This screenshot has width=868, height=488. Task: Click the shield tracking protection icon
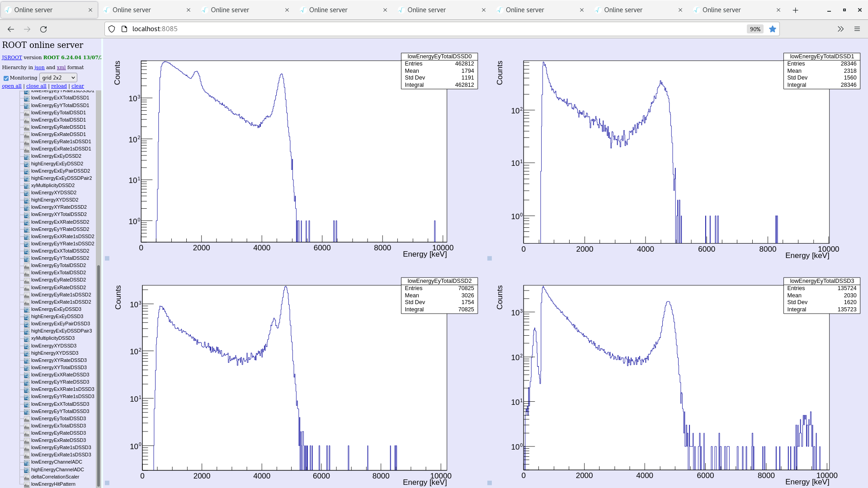(112, 29)
